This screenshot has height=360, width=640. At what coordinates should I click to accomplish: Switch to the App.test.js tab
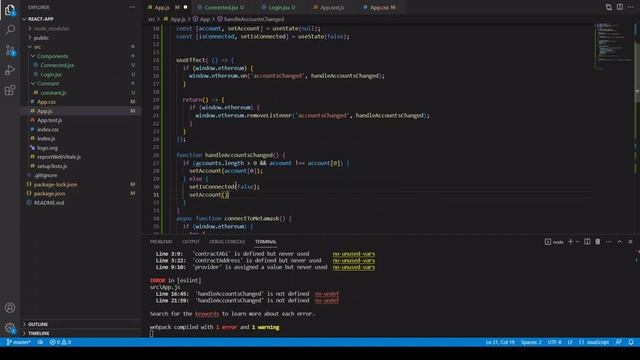coord(332,7)
